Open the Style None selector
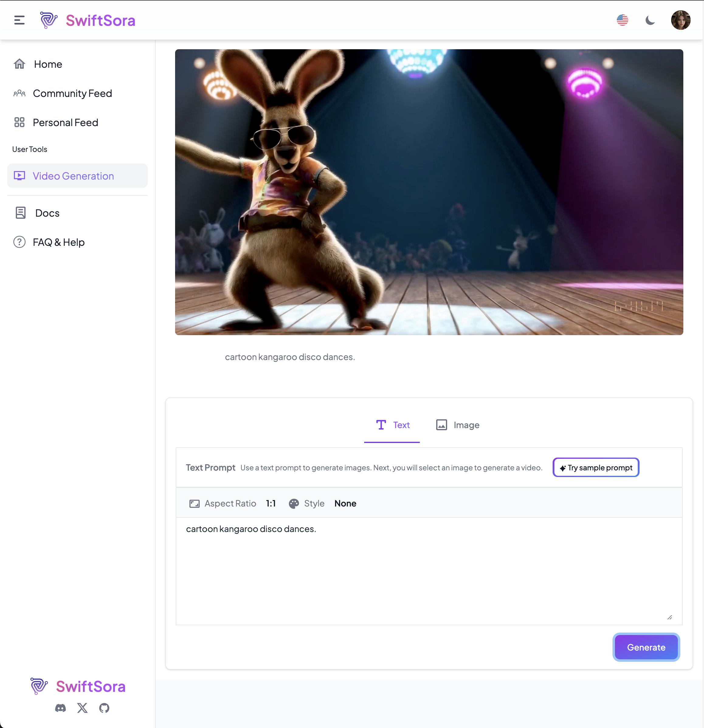 click(x=345, y=504)
